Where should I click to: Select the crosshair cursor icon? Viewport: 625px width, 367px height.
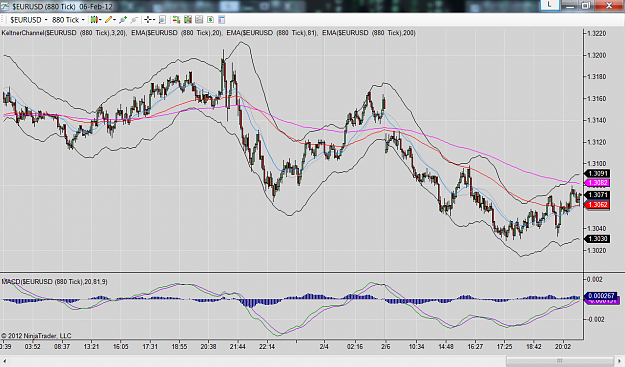(148, 20)
